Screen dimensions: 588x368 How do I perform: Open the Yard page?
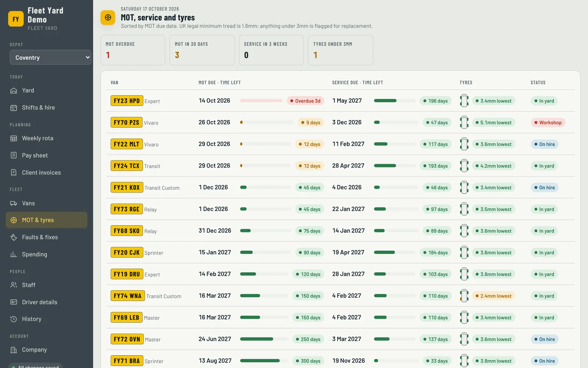(x=46, y=91)
